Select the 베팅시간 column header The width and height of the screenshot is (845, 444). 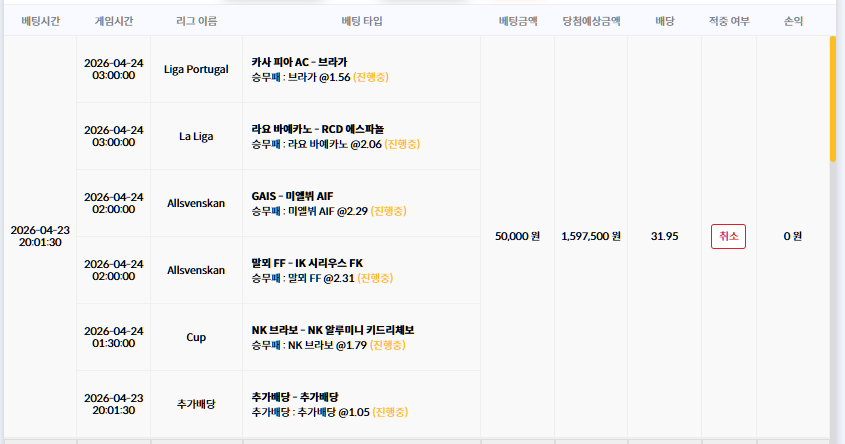(x=40, y=21)
